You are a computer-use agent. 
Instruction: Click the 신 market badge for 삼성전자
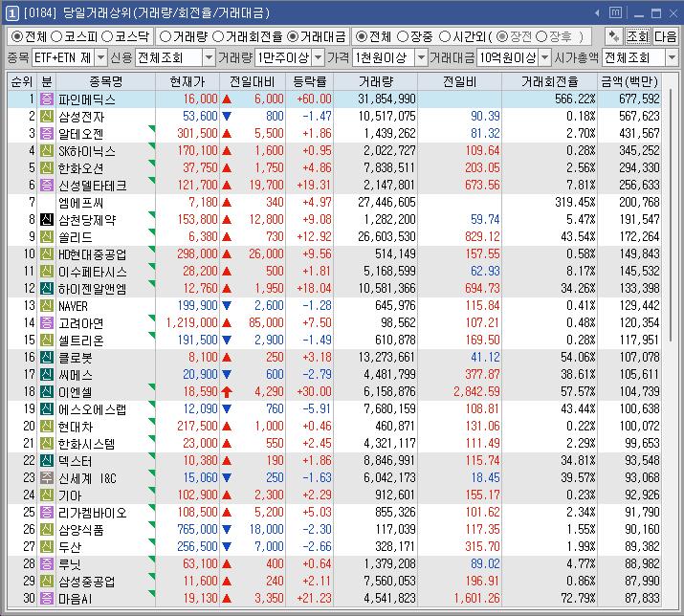click(47, 116)
